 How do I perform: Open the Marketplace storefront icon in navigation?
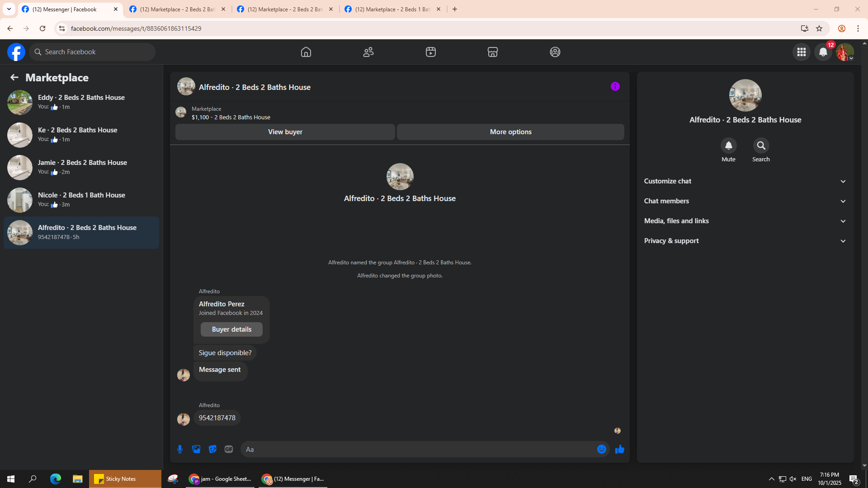tap(493, 52)
